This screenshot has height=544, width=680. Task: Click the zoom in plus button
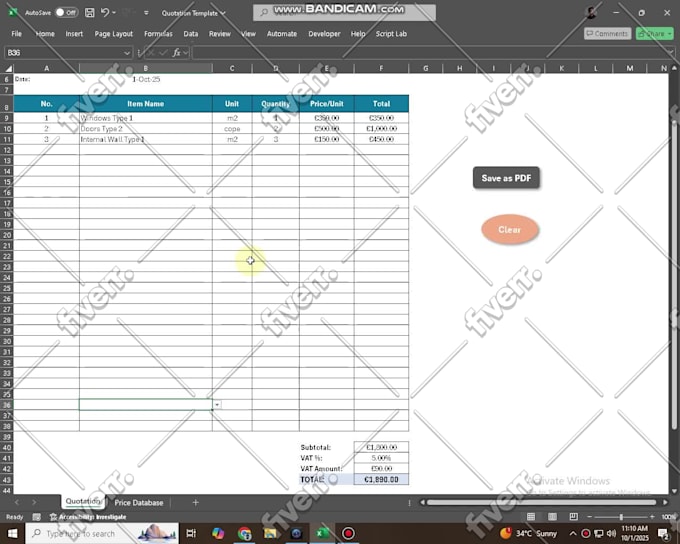click(652, 517)
